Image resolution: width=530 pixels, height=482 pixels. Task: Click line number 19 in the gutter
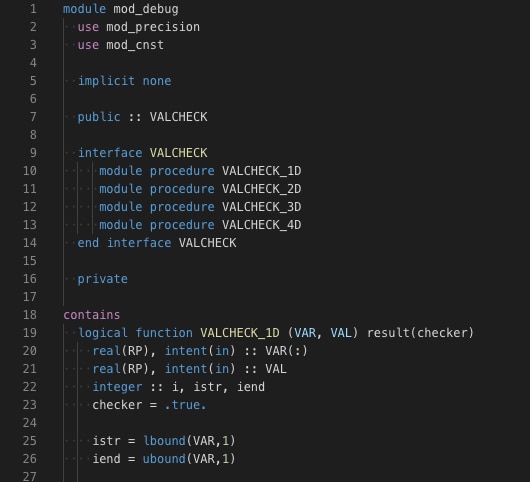(x=30, y=333)
